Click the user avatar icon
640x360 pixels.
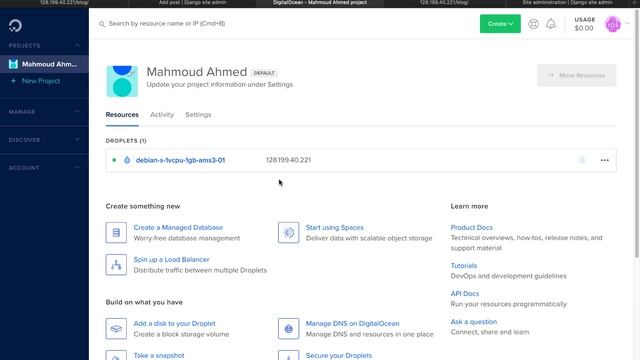coord(613,24)
